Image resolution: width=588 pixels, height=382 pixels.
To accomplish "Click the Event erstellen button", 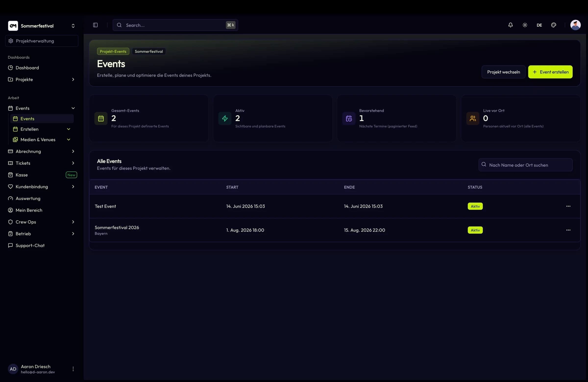I will click(550, 72).
